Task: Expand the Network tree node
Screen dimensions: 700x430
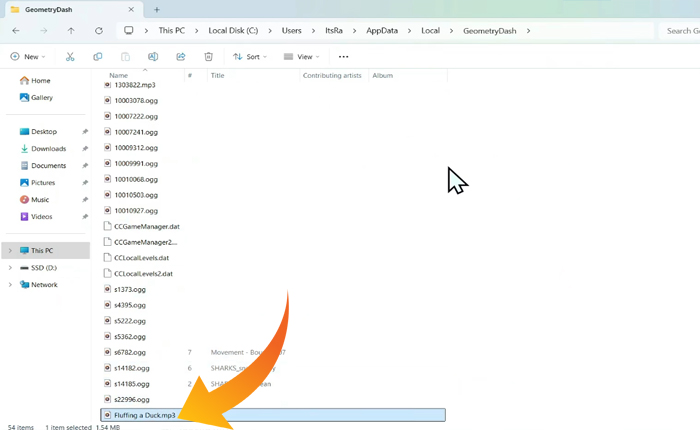Action: tap(10, 284)
